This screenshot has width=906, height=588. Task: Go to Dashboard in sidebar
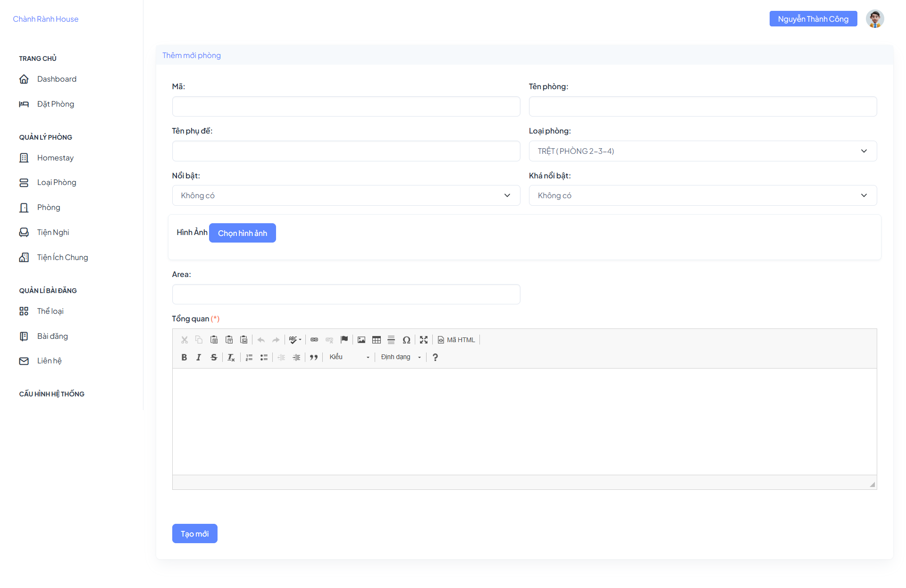pos(57,79)
